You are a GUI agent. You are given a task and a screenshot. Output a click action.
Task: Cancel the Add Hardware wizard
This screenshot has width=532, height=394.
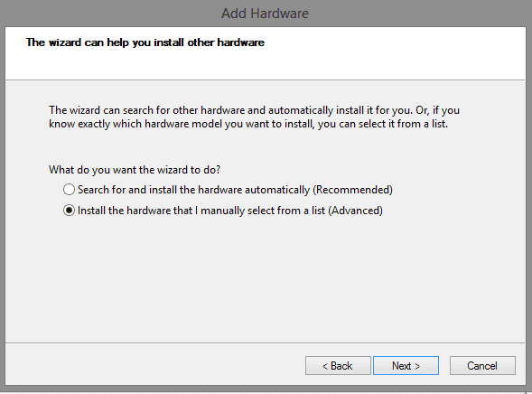[x=482, y=365]
